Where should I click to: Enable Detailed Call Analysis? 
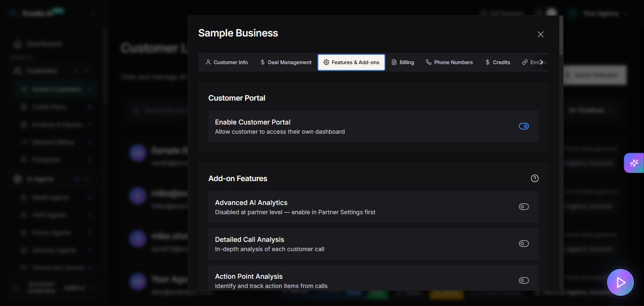click(x=524, y=244)
